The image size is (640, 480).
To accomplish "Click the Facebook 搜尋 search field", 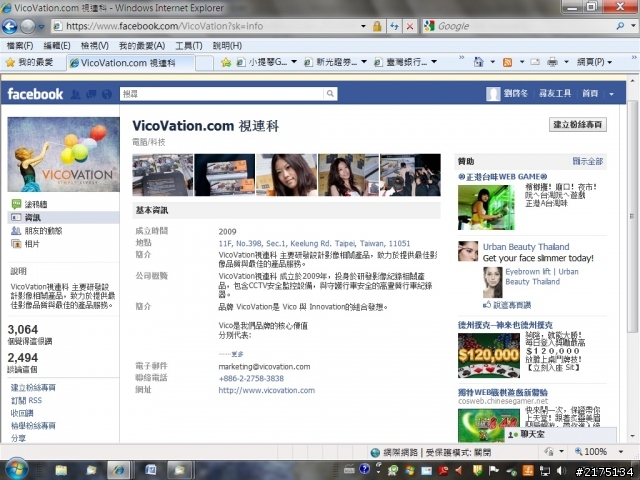I will point(222,94).
